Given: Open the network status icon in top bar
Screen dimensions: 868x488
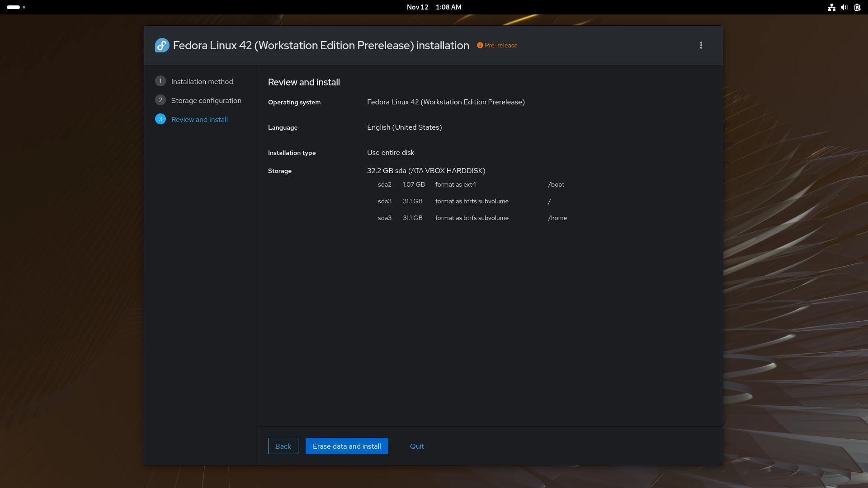Looking at the screenshot, I should pyautogui.click(x=831, y=7).
